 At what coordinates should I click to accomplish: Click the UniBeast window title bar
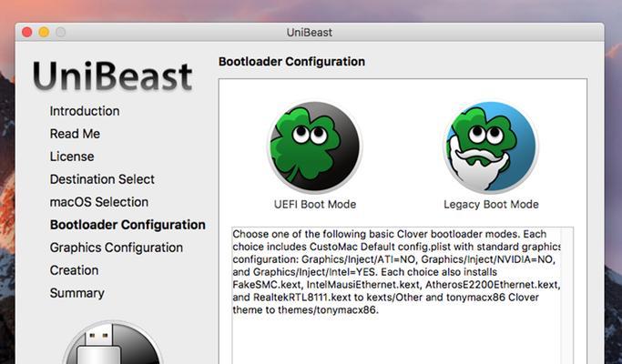(x=310, y=33)
